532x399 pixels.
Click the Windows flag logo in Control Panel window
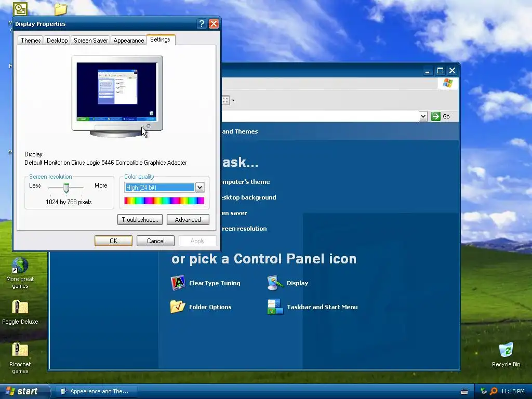(447, 83)
